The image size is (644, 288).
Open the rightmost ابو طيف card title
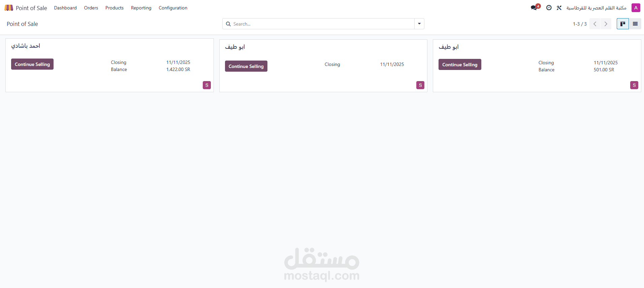tap(449, 47)
